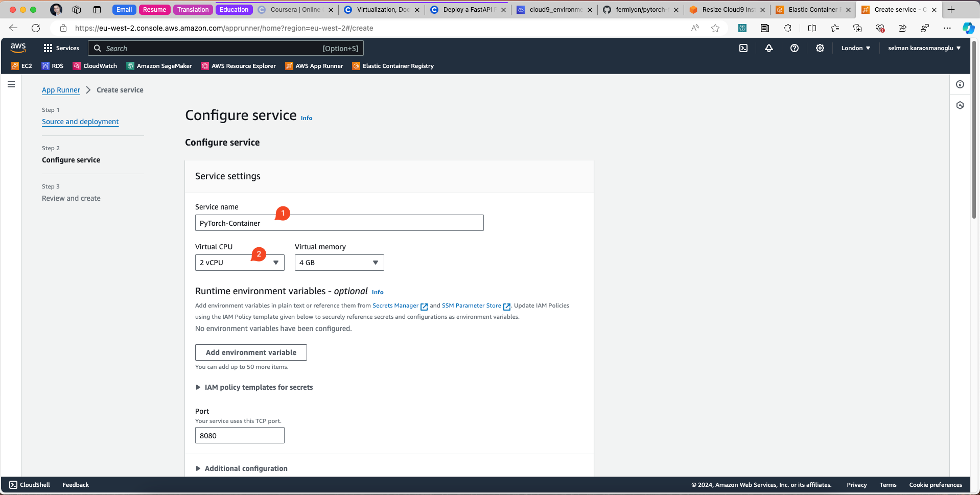
Task: Open the Education tab group
Action: pos(234,10)
